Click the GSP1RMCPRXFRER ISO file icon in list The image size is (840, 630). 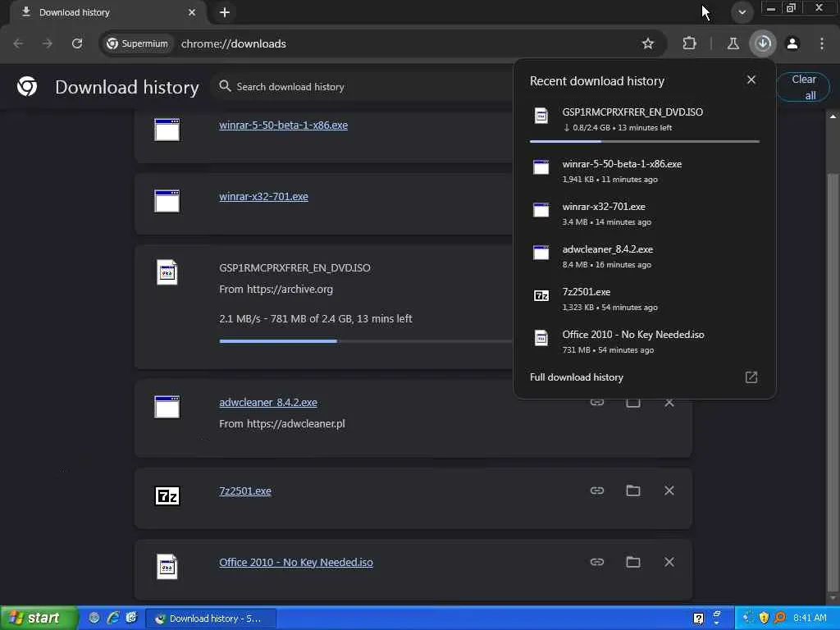click(x=167, y=272)
